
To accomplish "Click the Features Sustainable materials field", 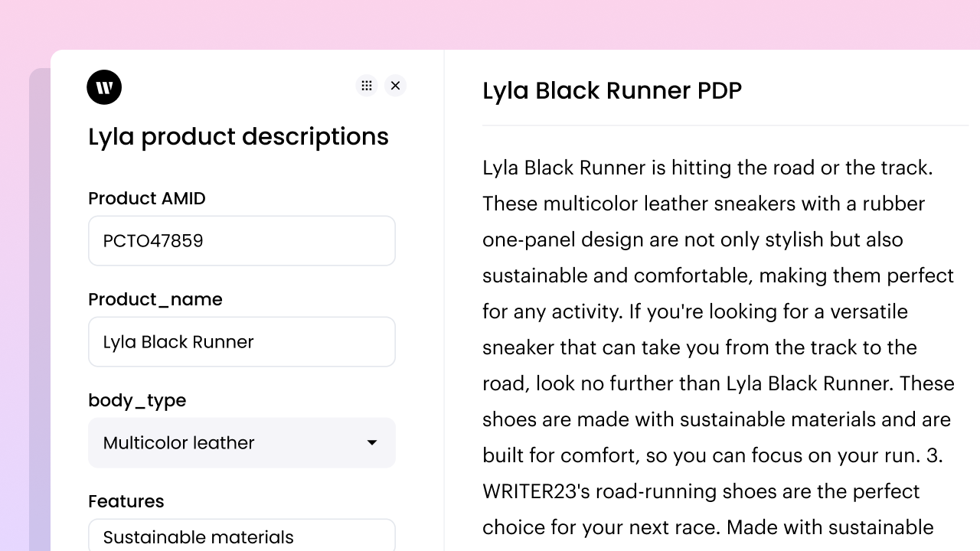I will (241, 536).
